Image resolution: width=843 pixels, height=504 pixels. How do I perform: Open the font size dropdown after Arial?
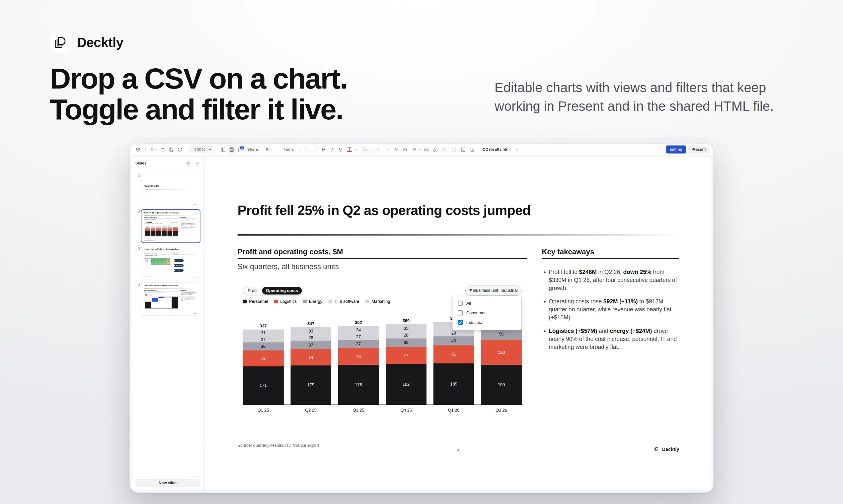[x=387, y=150]
